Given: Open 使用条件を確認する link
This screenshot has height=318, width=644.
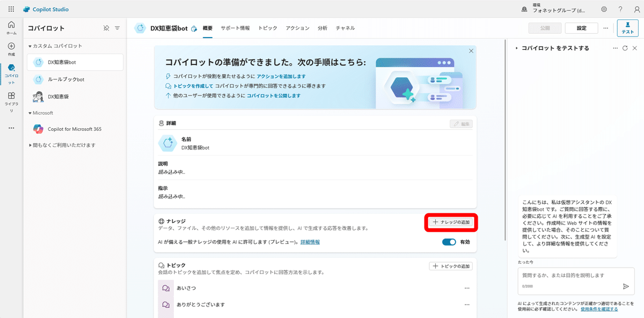Looking at the screenshot, I should [x=599, y=309].
